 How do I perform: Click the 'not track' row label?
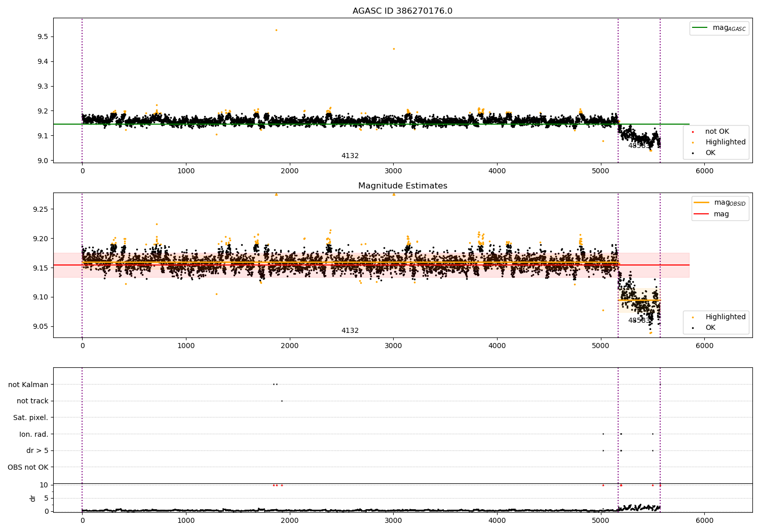click(32, 401)
